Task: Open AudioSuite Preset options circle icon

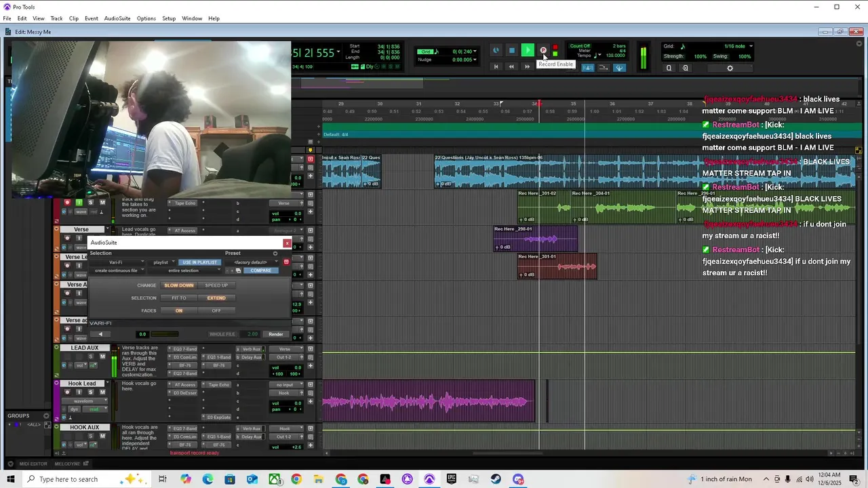Action: 275,253
